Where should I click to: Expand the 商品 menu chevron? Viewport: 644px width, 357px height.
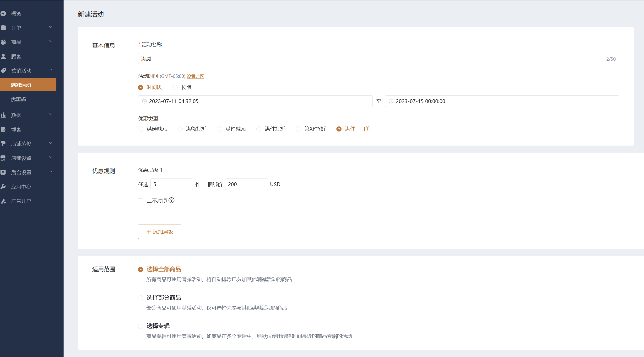[51, 41]
